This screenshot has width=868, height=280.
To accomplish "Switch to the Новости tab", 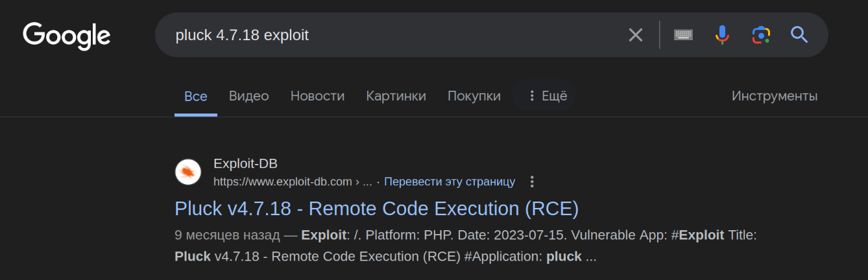I will (317, 96).
